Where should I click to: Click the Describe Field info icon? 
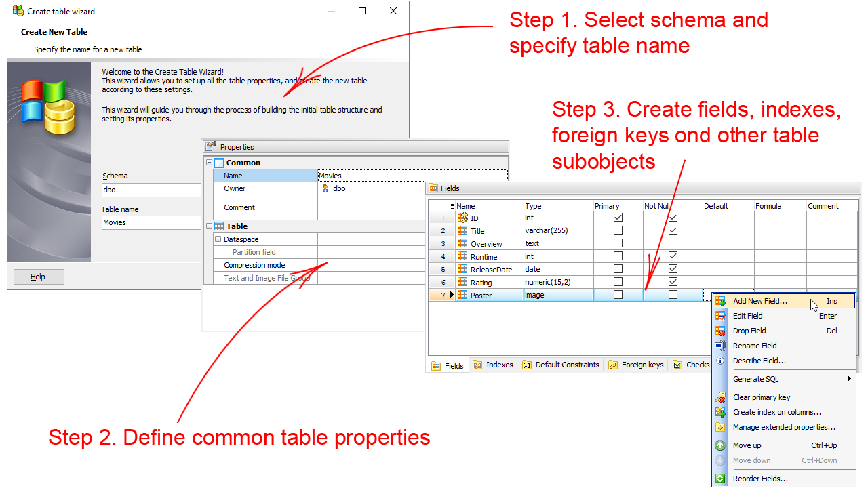point(720,361)
